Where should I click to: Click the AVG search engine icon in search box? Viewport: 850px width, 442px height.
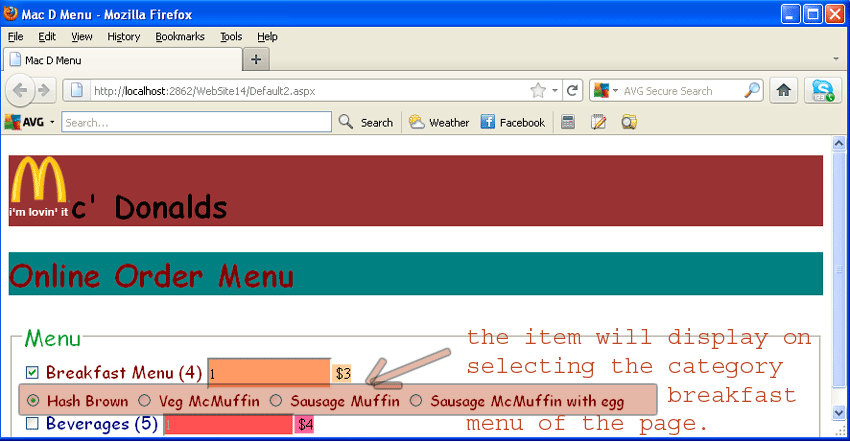pos(601,91)
